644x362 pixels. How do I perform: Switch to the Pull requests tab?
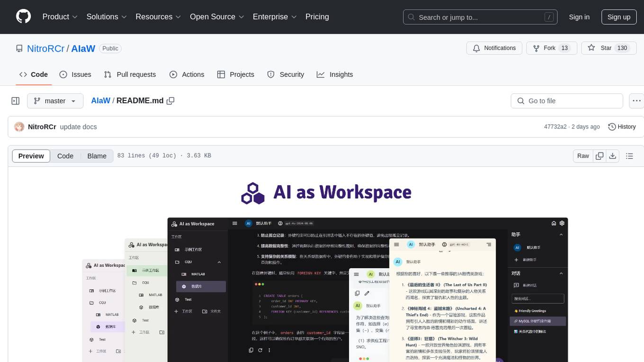coord(130,74)
